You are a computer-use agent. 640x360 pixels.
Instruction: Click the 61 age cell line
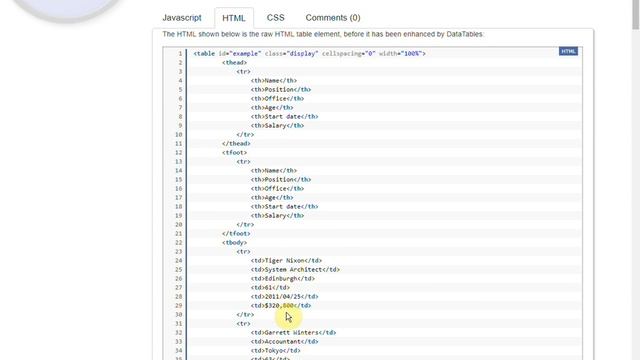(270, 287)
